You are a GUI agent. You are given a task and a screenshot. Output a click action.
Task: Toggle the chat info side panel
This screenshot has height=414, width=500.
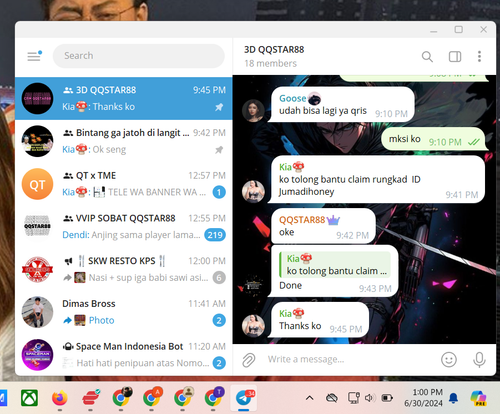point(455,57)
